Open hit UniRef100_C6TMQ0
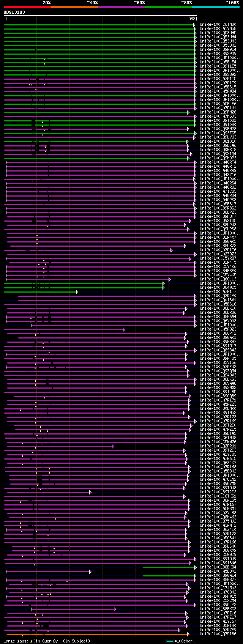 pyautogui.click(x=218, y=25)
